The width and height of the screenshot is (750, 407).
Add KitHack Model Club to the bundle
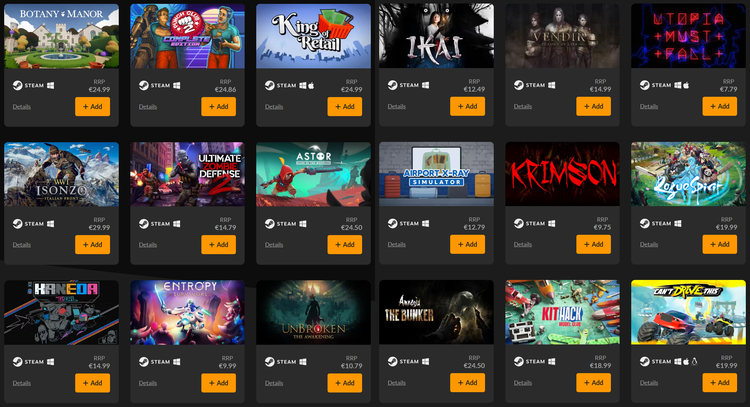coord(594,383)
